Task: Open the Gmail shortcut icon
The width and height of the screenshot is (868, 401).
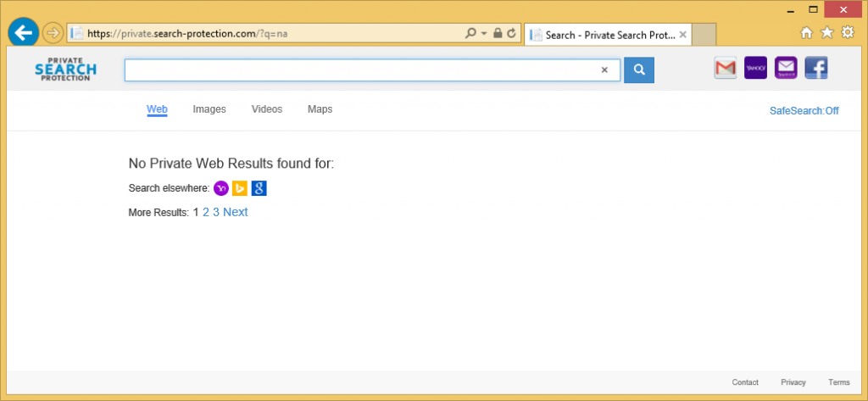Action: 726,69
